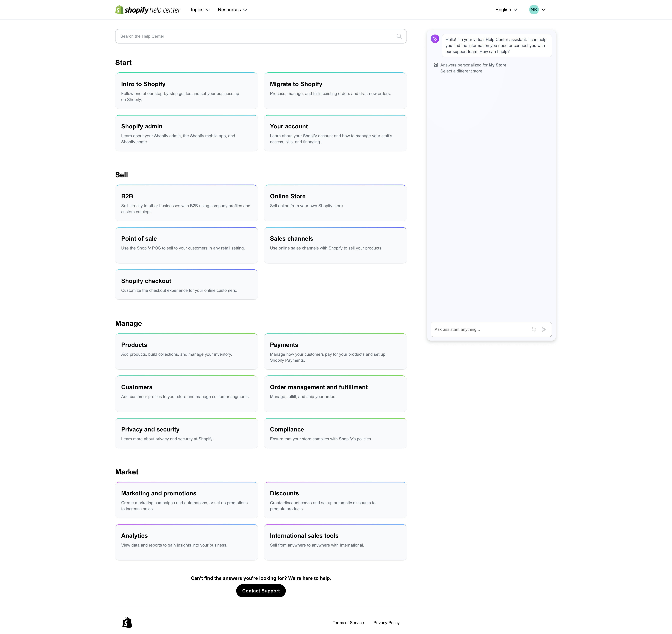Open the B2B card
The width and height of the screenshot is (672, 634).
click(x=187, y=203)
